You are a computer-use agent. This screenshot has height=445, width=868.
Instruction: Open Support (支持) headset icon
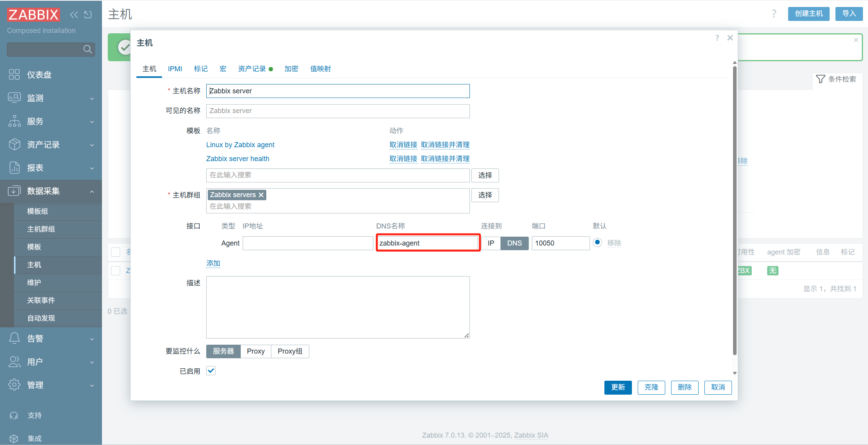14,415
